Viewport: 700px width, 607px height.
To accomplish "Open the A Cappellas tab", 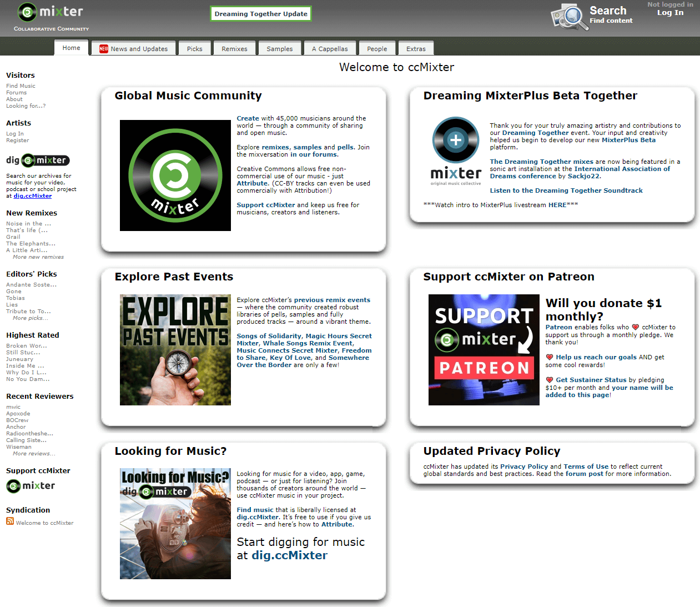I will [x=330, y=49].
